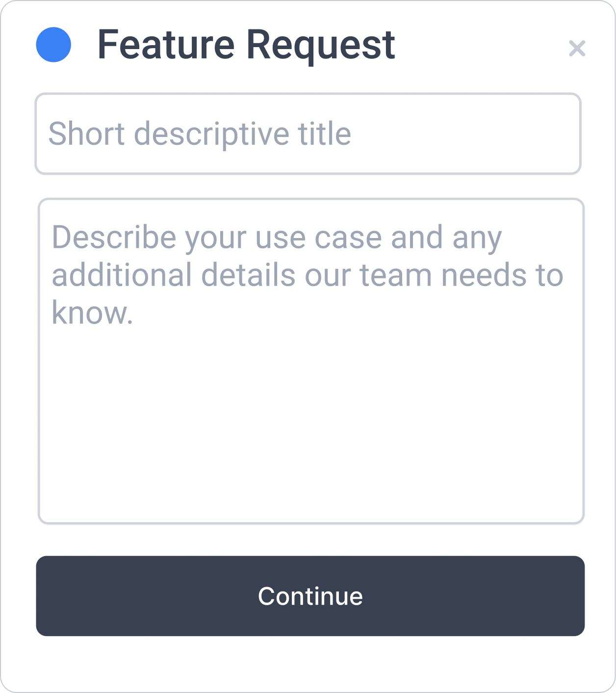This screenshot has height=693, width=616.
Task: Click the gray X at top right
Action: 577,48
